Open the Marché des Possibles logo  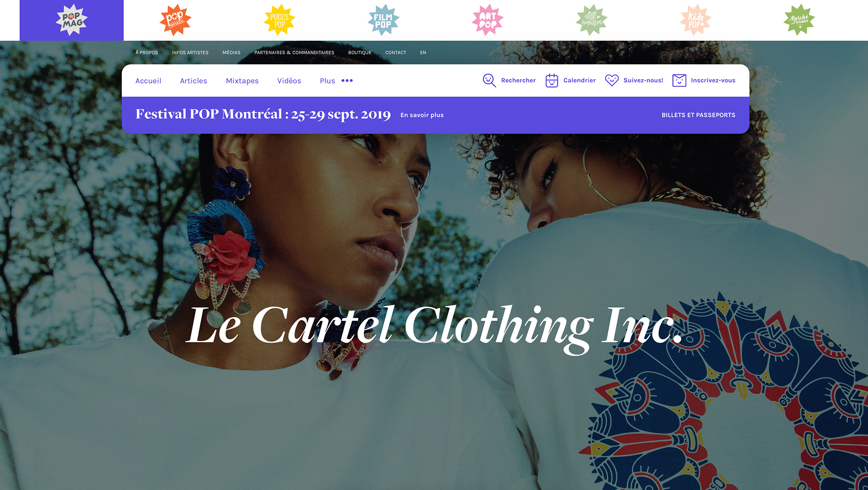(x=799, y=20)
